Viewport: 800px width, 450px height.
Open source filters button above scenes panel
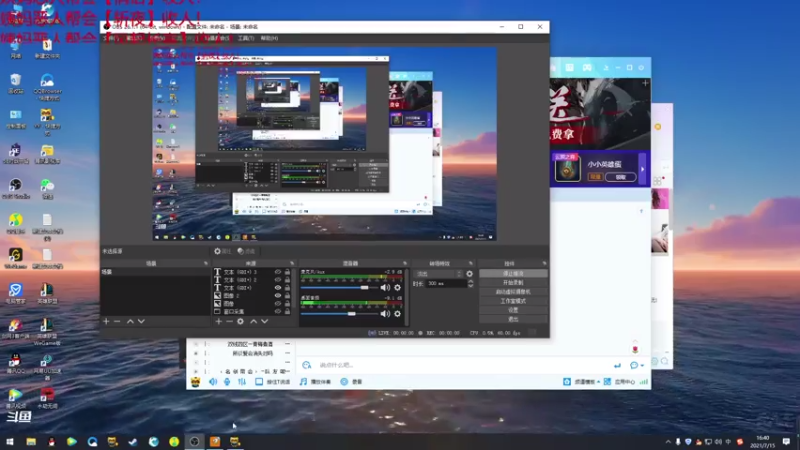tap(246, 252)
